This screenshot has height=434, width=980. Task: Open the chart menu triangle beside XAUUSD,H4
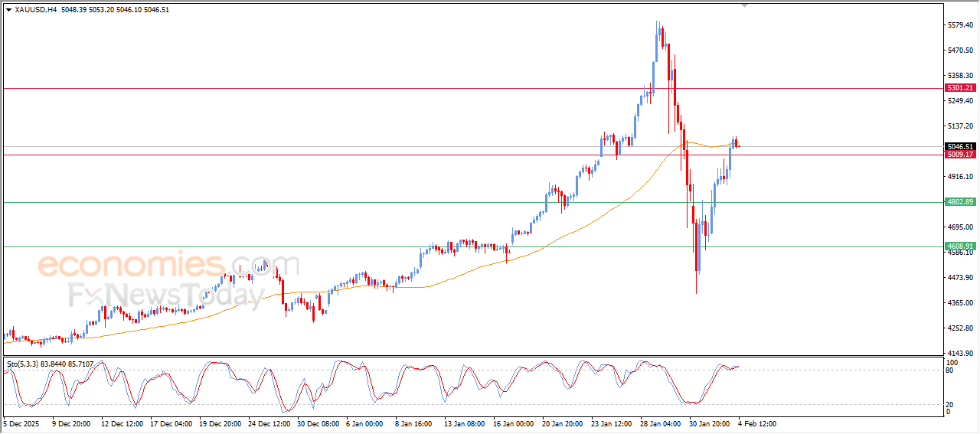(8, 10)
